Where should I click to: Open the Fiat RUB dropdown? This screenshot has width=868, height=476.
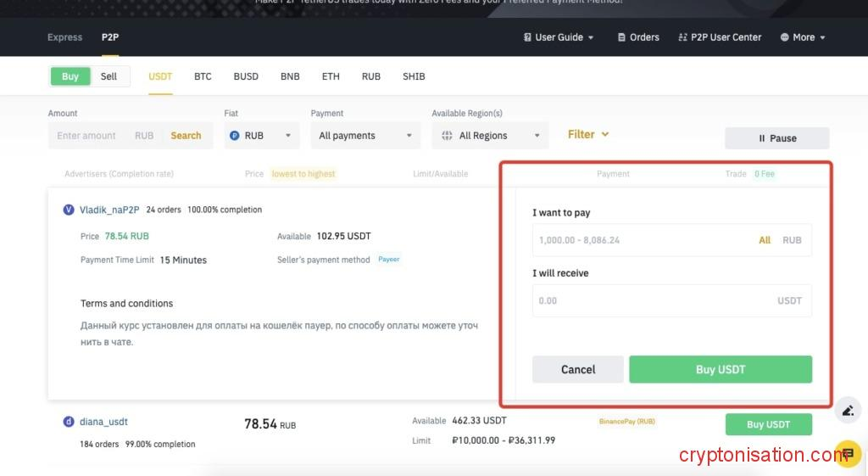pyautogui.click(x=262, y=136)
